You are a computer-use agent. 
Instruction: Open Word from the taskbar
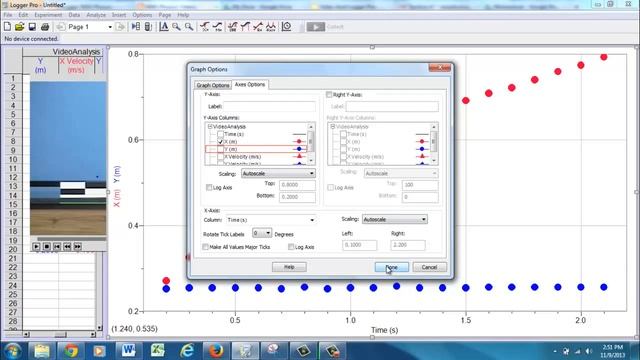click(129, 351)
